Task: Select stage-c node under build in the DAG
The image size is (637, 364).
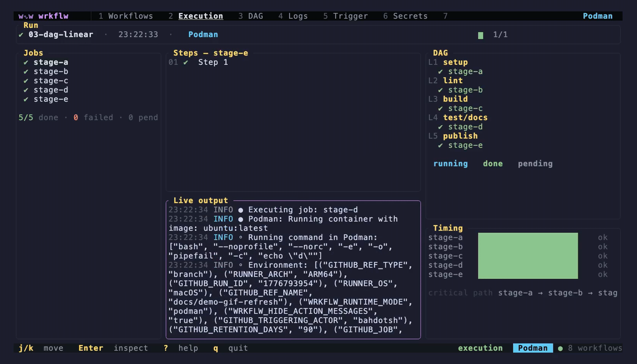Action: pyautogui.click(x=465, y=108)
